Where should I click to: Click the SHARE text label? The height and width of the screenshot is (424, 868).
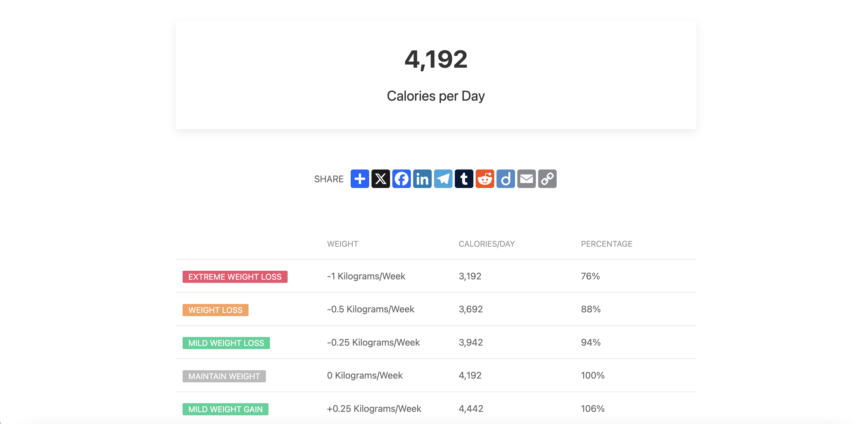tap(329, 179)
